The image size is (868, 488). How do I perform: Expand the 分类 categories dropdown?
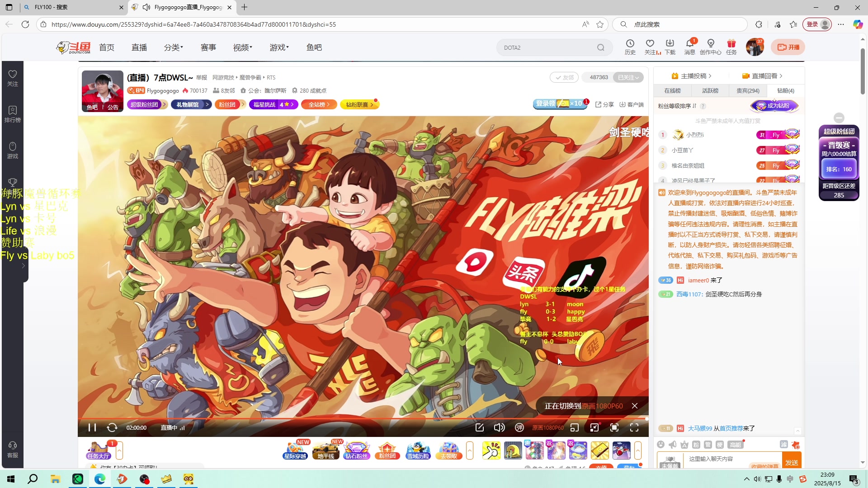pos(174,47)
